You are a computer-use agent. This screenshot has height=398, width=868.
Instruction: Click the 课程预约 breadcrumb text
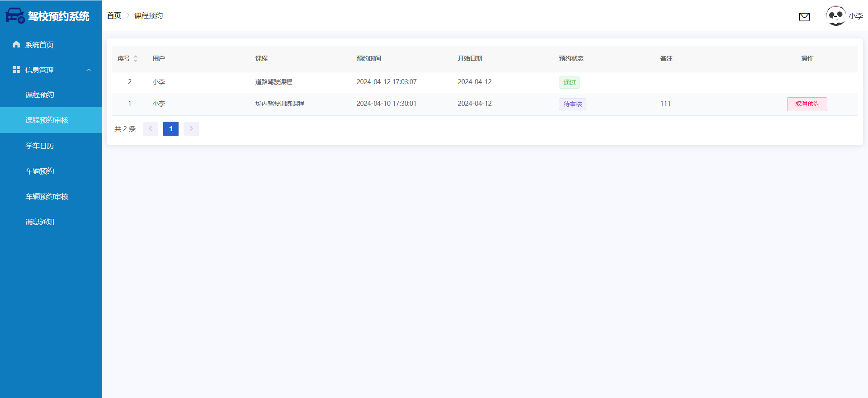tap(148, 16)
